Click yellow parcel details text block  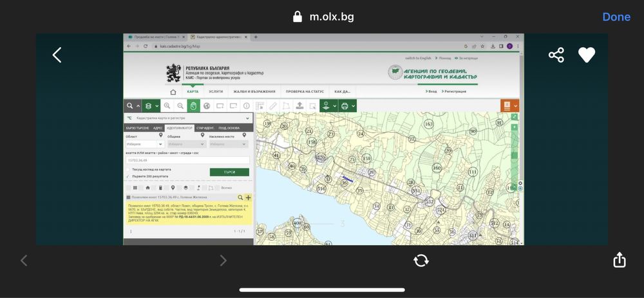[x=189, y=214]
